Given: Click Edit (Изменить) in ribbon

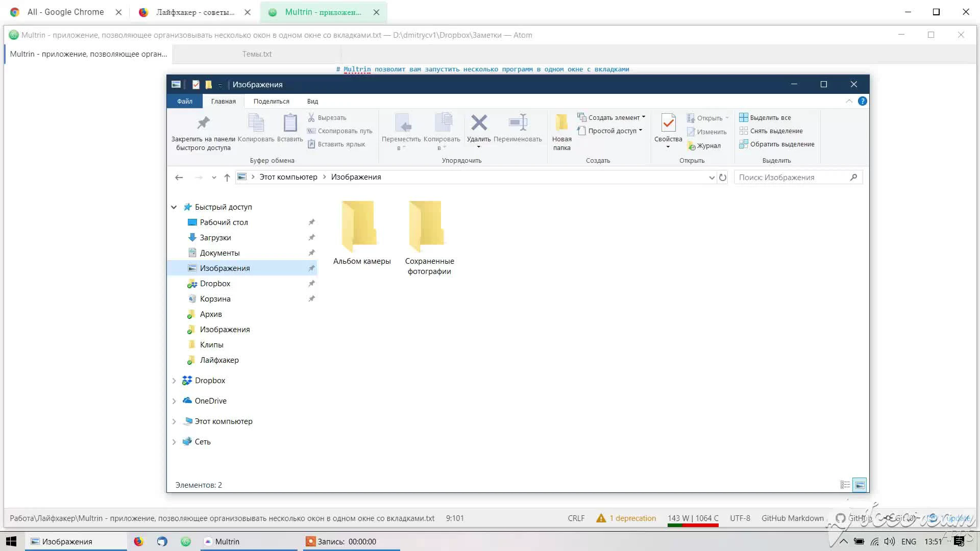Looking at the screenshot, I should pos(706,132).
